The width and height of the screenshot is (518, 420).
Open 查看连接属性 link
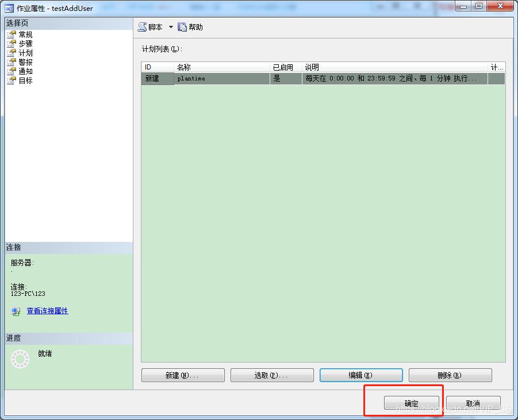click(x=47, y=311)
